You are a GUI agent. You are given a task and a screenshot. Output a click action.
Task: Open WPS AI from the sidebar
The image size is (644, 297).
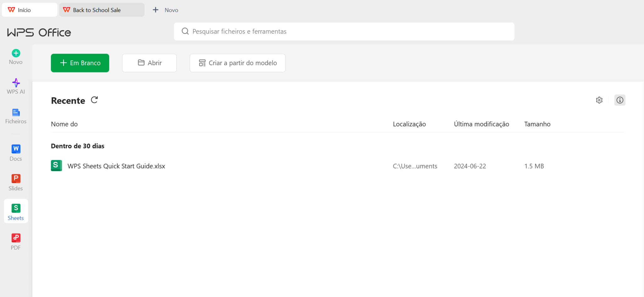(x=16, y=86)
